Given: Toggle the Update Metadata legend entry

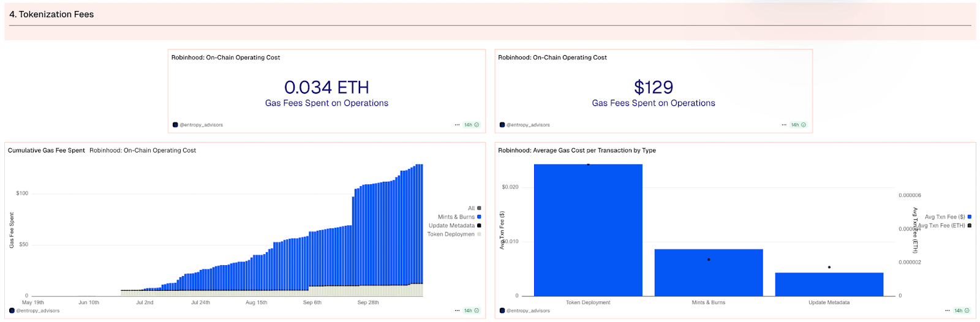Looking at the screenshot, I should point(455,225).
